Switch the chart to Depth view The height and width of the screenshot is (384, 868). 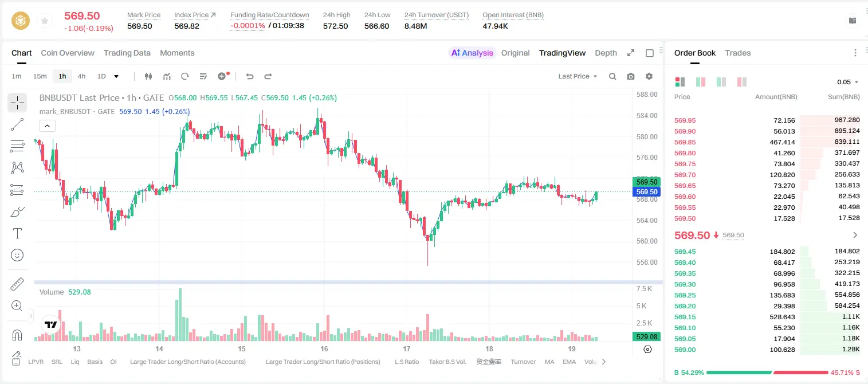pos(606,53)
